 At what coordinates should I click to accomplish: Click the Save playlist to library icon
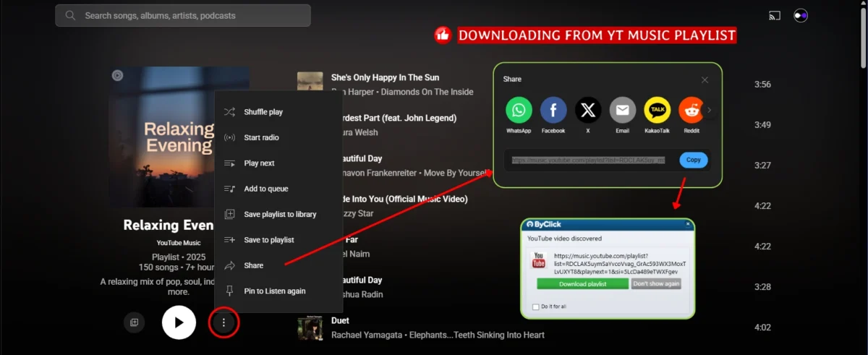229,214
